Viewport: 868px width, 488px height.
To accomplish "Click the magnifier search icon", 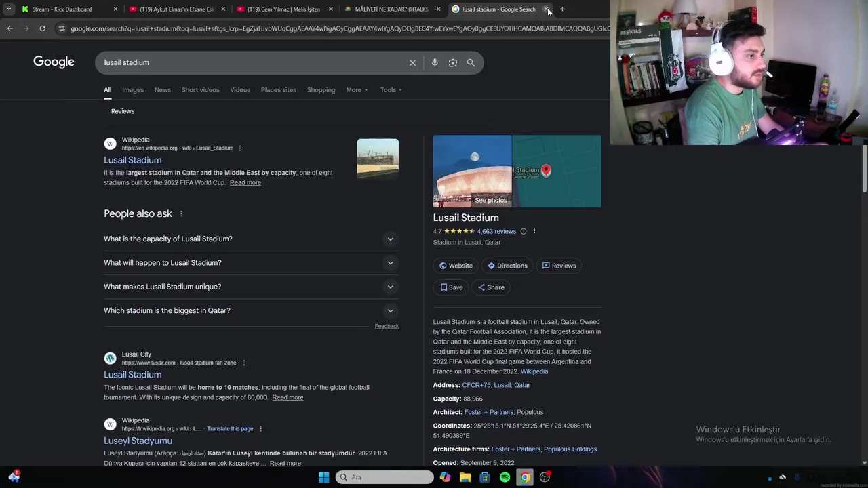I will point(471,62).
